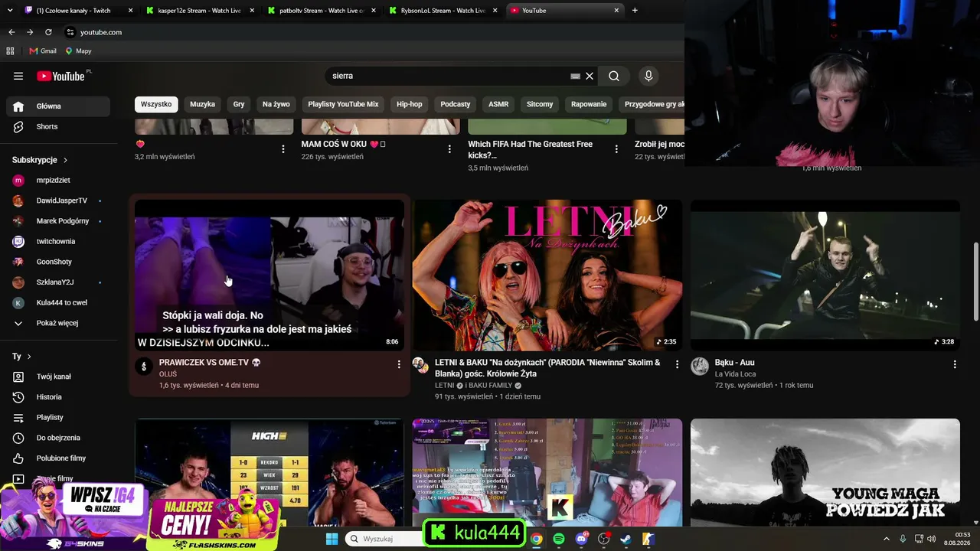Open OBS Studio from the taskbar

pos(603,539)
